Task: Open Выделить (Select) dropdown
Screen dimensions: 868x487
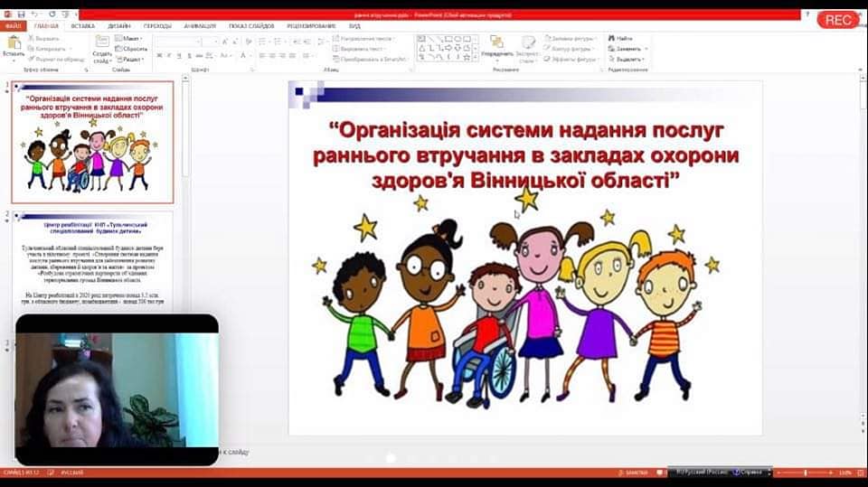Action: click(x=627, y=59)
